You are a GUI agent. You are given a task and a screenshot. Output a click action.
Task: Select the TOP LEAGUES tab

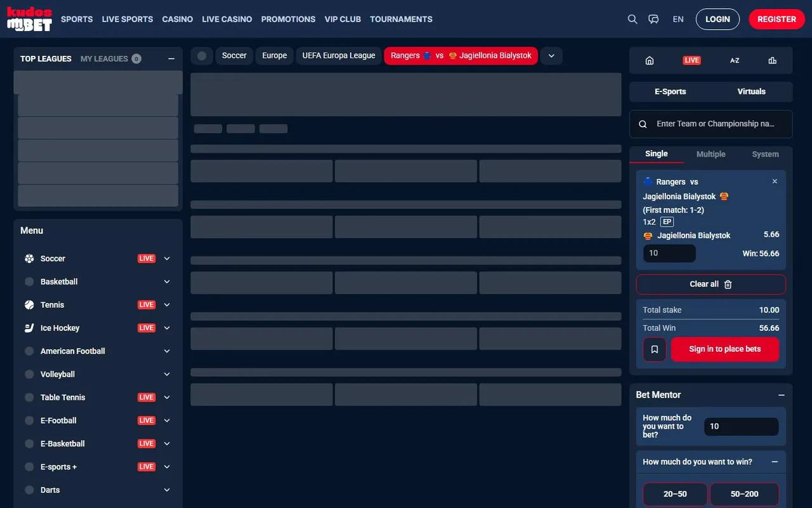46,58
